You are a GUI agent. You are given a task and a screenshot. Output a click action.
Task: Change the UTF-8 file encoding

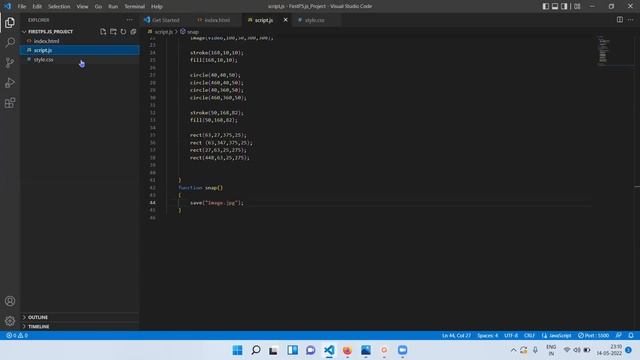(x=511, y=336)
